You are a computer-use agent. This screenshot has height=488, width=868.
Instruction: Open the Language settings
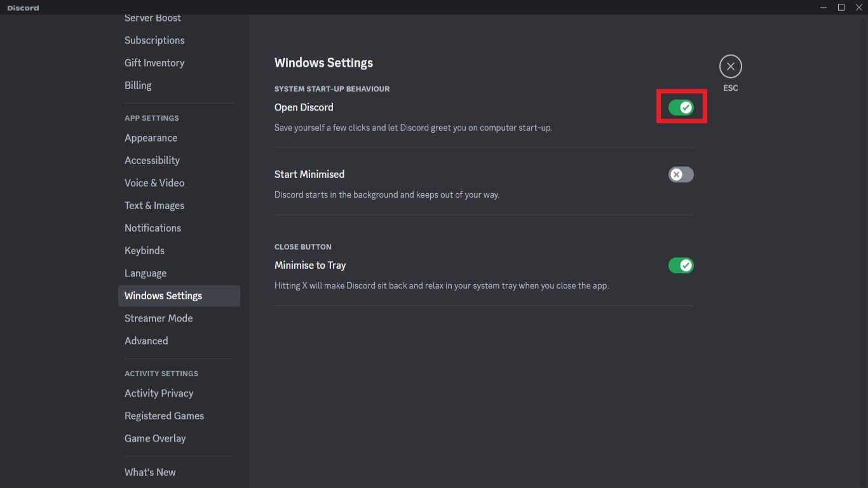(x=146, y=273)
